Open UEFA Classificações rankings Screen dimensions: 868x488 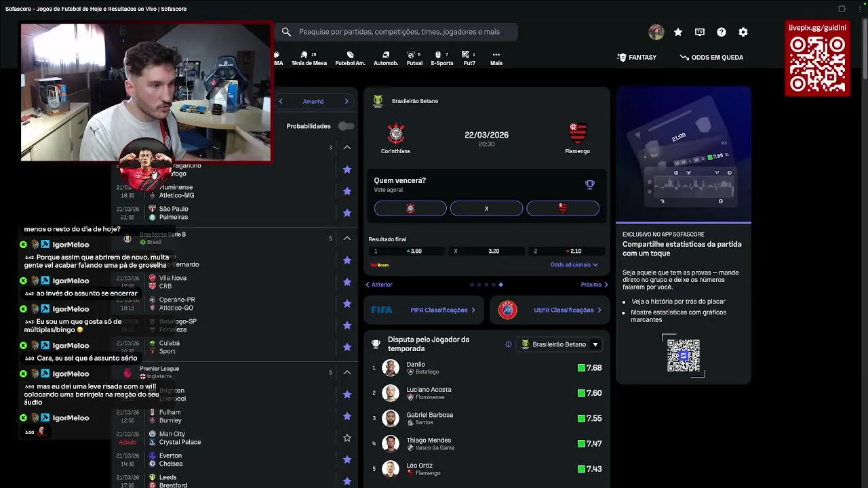(x=549, y=310)
